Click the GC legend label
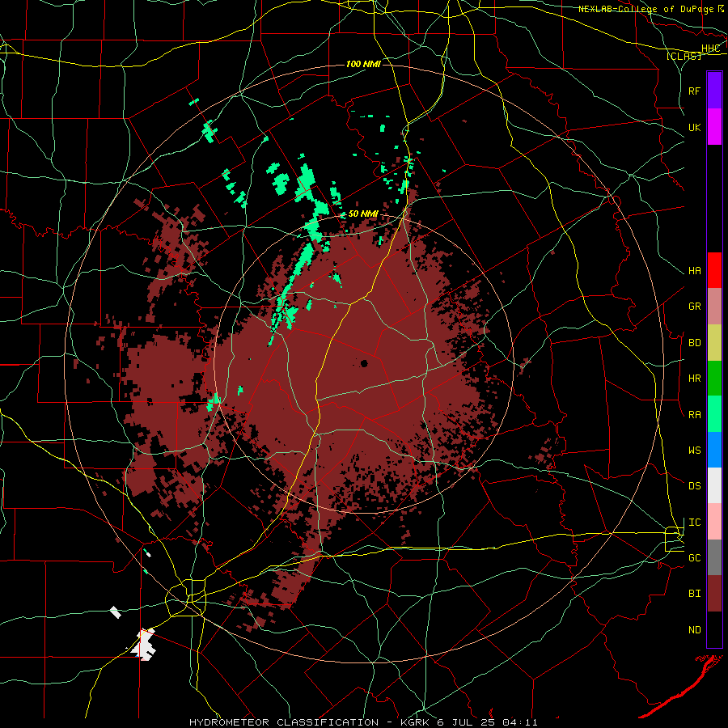Screen dimensions: 728x728 tap(695, 558)
